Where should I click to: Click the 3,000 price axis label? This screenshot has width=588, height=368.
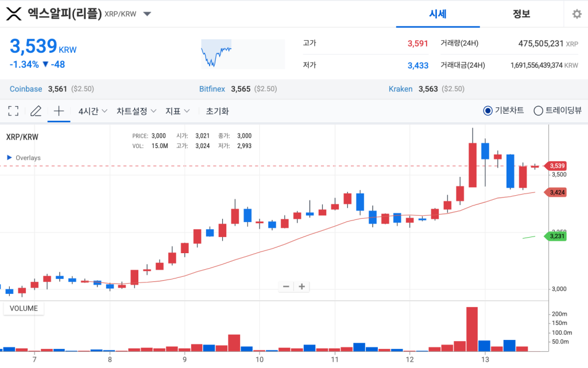coord(559,289)
